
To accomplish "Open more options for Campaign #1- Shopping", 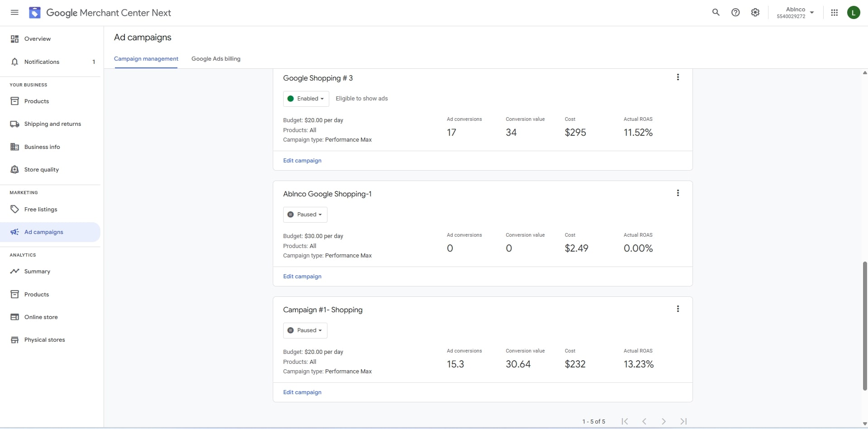I will click(678, 309).
